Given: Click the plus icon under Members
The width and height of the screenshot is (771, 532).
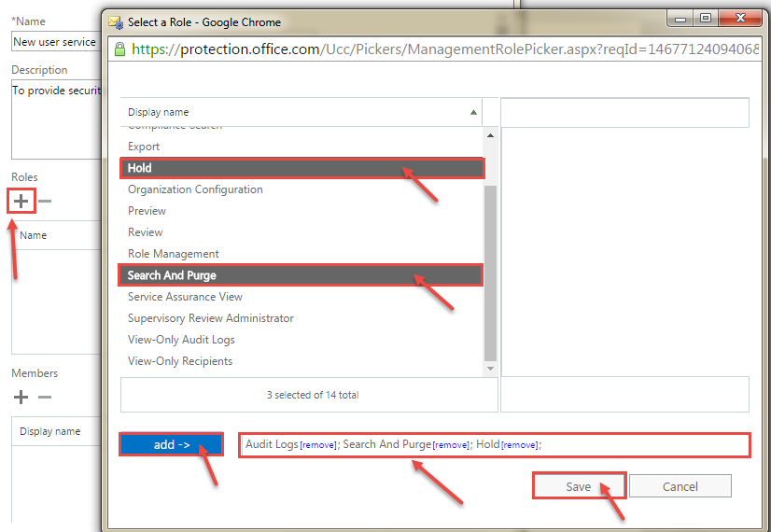Looking at the screenshot, I should click(x=21, y=397).
